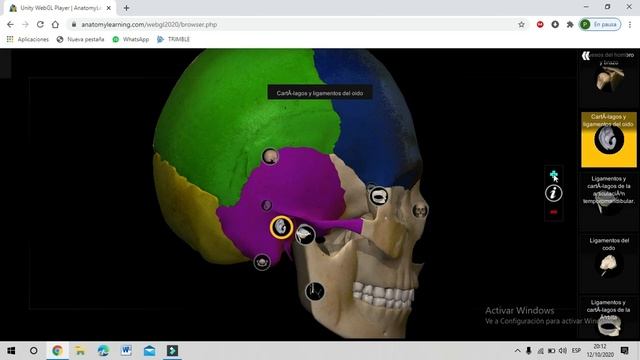Open Ligamentos del codo card
Viewport: 640px width, 360px height.
point(609,264)
